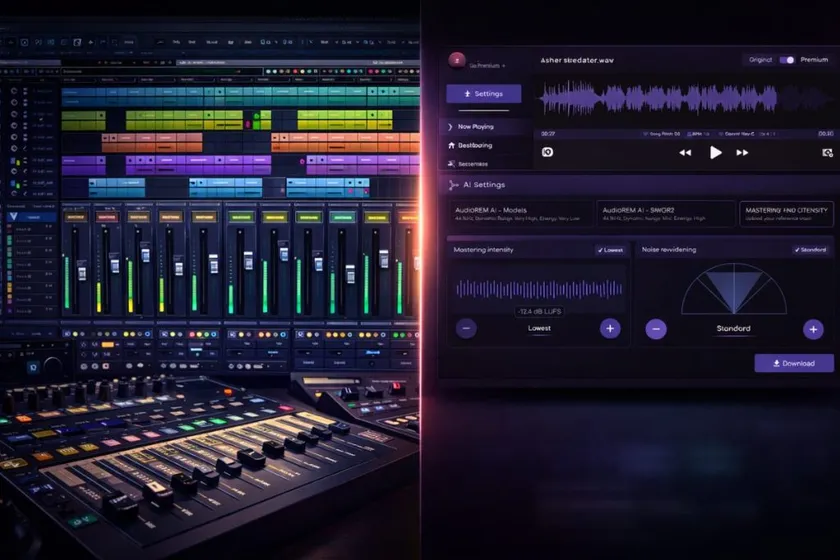840x560 pixels.
Task: Click the 00:27 elapsed time readout
Action: [x=548, y=133]
